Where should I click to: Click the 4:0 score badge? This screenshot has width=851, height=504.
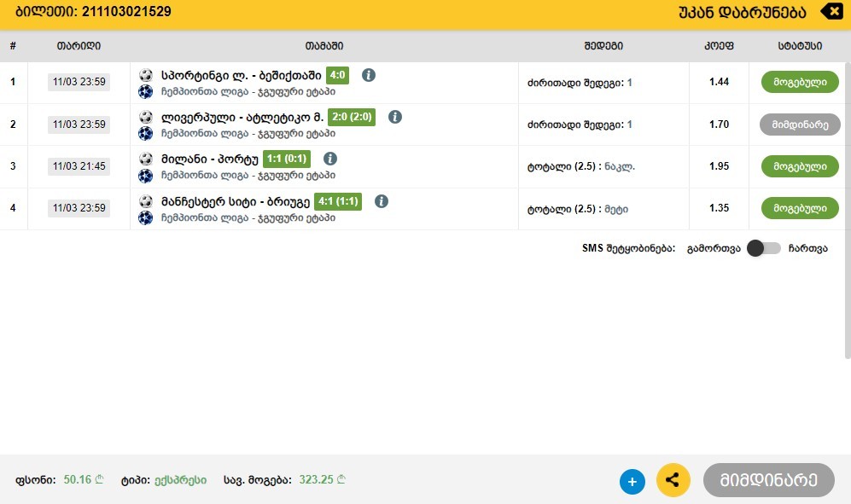[x=337, y=75]
